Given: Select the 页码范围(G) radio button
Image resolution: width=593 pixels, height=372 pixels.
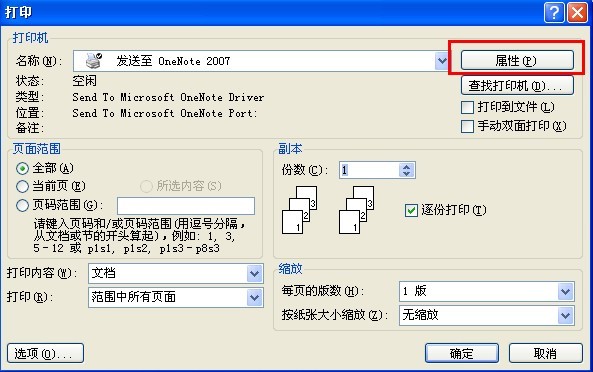Looking at the screenshot, I should [x=22, y=205].
